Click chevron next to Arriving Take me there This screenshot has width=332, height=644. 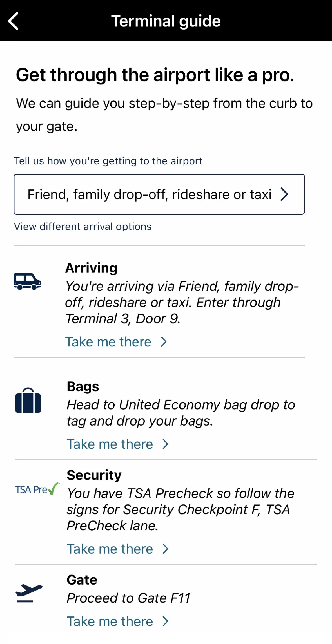point(164,342)
